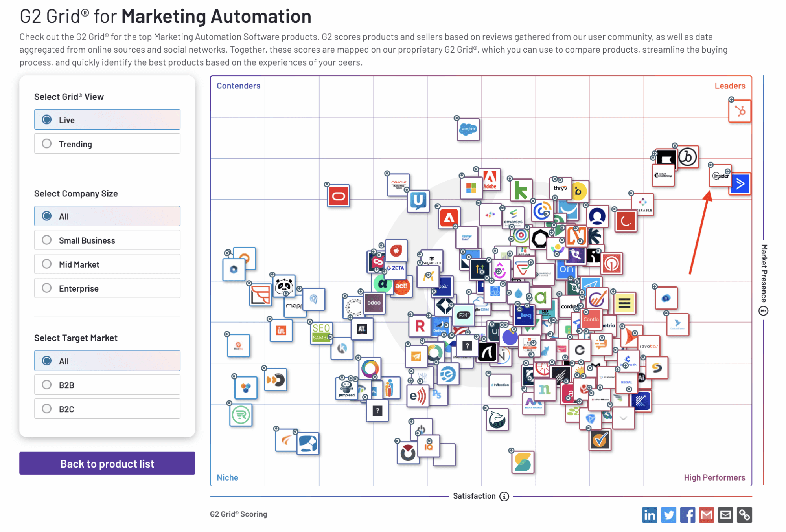786x532 pixels.
Task: Click the Salesforce icon in upper-center
Action: click(x=468, y=129)
